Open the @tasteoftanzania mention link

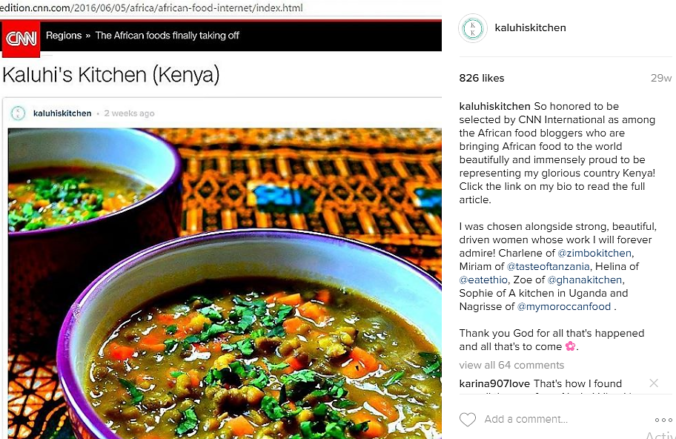click(548, 266)
